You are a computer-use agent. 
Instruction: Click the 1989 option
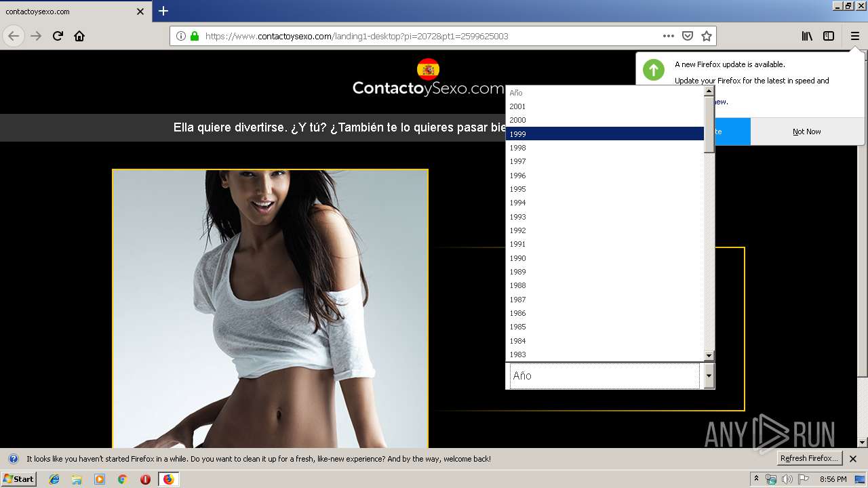pyautogui.click(x=605, y=272)
